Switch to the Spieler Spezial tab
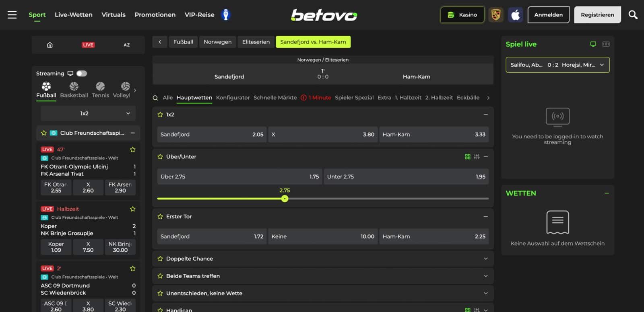Screen dimensions: 644x312 click(x=354, y=98)
